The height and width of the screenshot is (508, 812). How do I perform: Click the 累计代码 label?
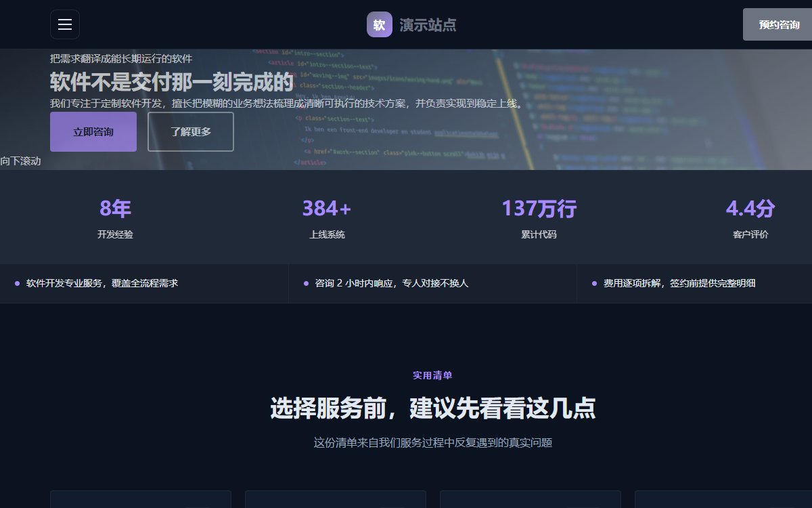[x=539, y=235]
